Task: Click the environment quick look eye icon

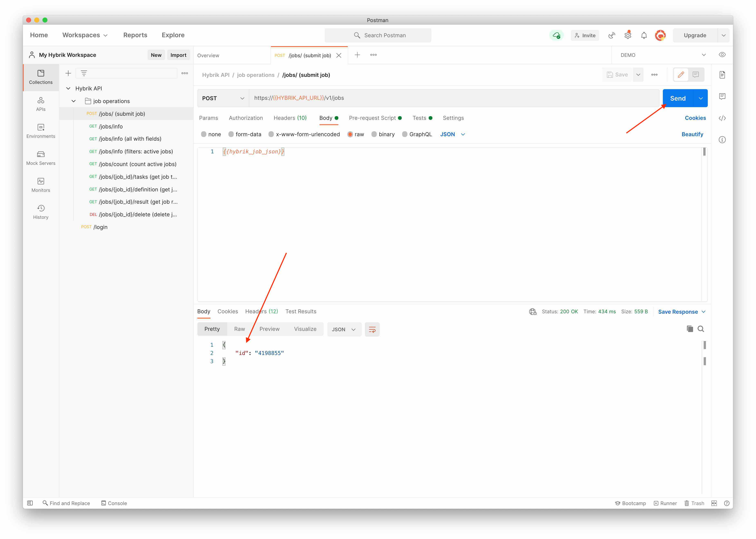Action: [722, 55]
